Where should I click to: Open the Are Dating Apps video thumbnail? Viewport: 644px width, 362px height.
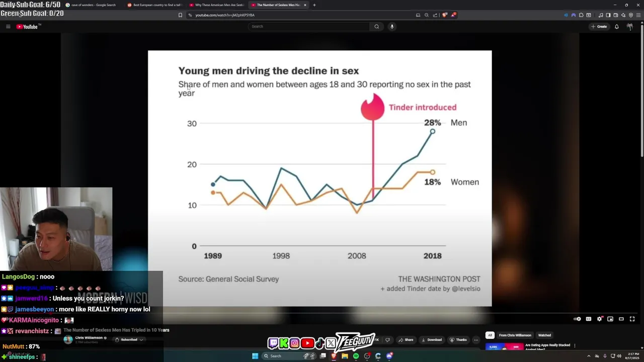coord(504,346)
